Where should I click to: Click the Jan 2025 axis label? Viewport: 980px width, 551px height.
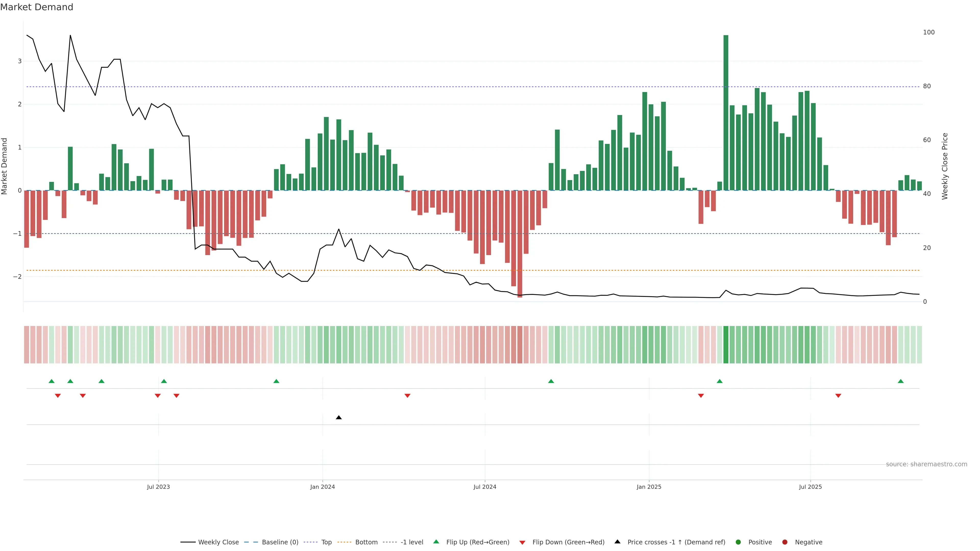click(649, 487)
